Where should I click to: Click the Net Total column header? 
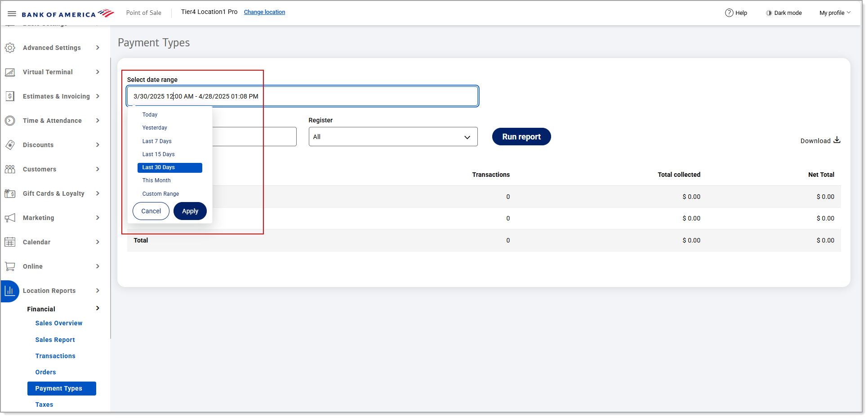(821, 175)
